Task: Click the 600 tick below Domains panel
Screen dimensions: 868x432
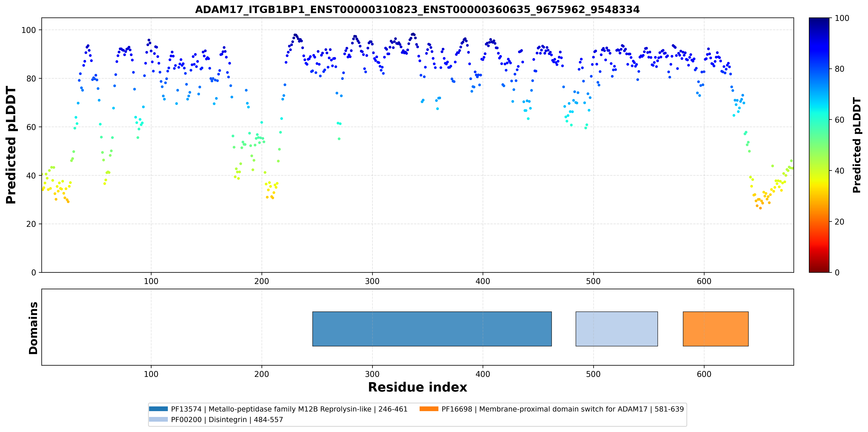Action: tap(704, 374)
